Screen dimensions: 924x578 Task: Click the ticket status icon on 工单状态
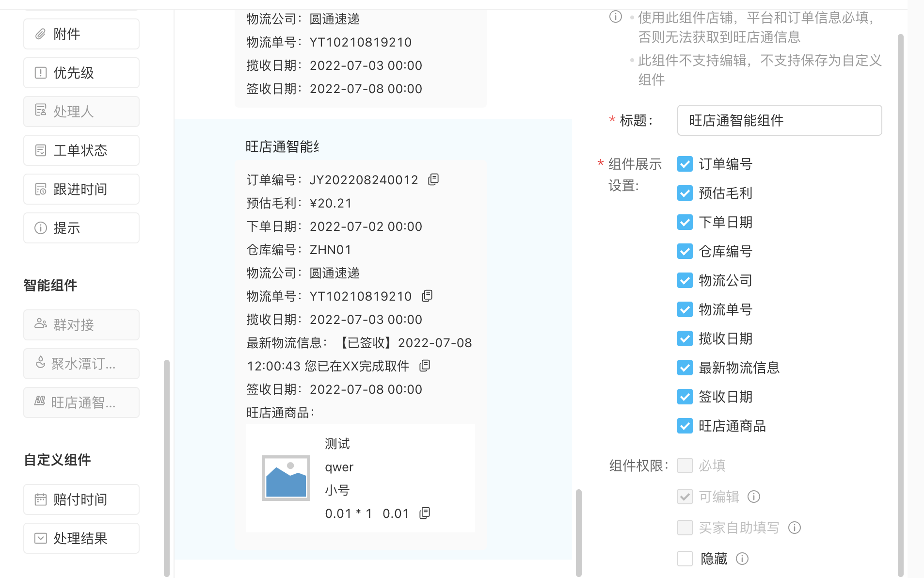(41, 150)
